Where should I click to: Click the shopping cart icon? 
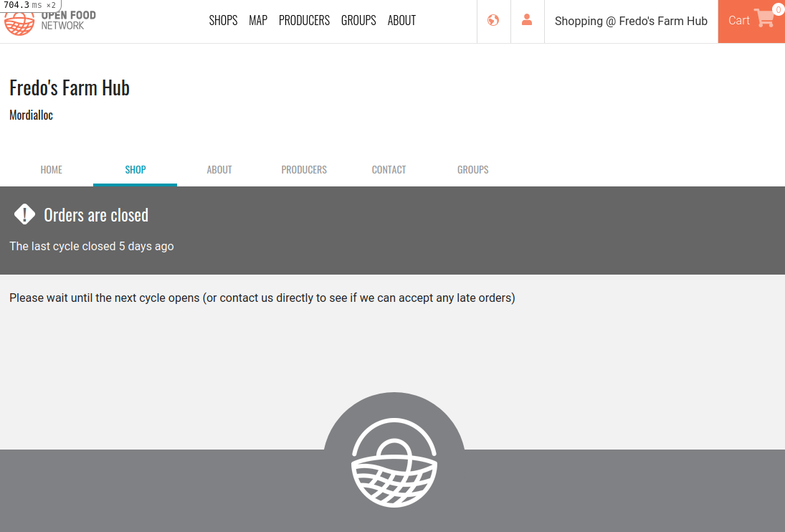(x=764, y=19)
